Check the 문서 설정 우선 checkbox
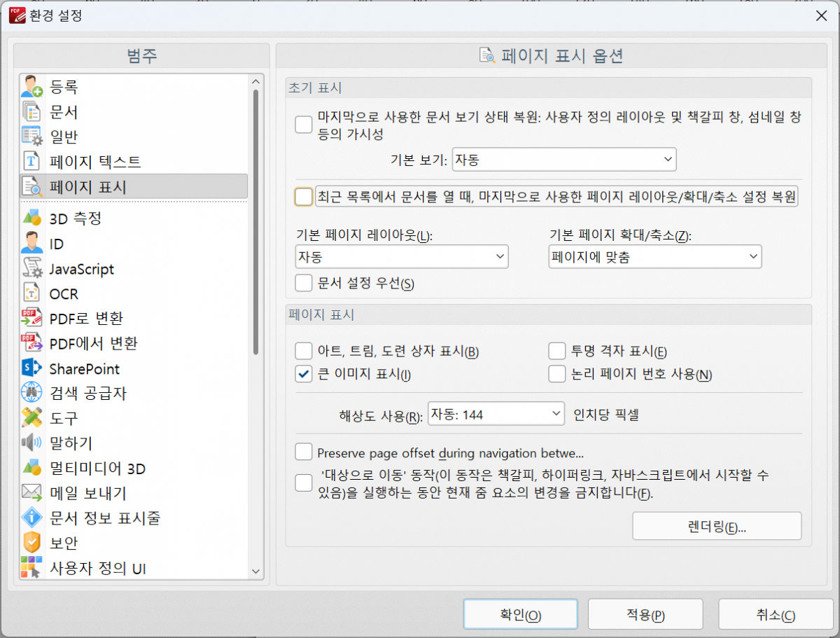Image resolution: width=840 pixels, height=638 pixels. (303, 283)
